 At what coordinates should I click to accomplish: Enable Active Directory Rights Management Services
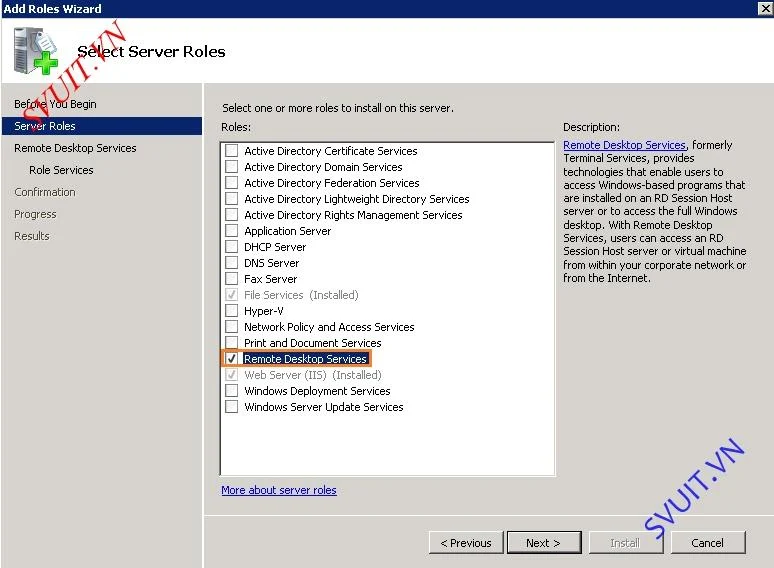232,215
